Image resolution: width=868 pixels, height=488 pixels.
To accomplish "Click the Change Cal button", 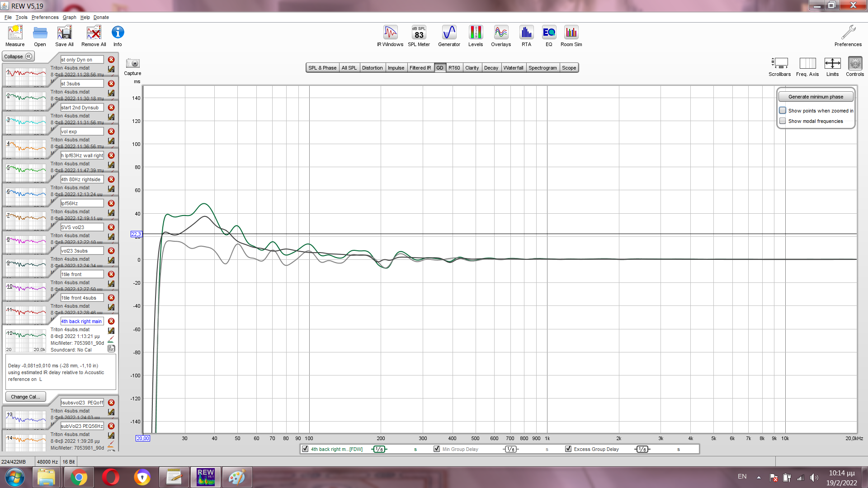I will pos(25,397).
